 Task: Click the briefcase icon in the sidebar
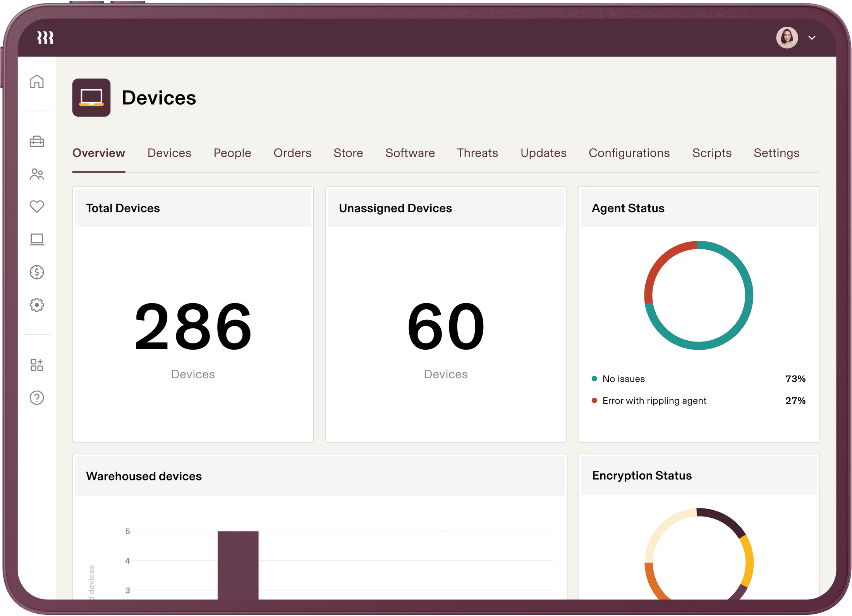37,142
